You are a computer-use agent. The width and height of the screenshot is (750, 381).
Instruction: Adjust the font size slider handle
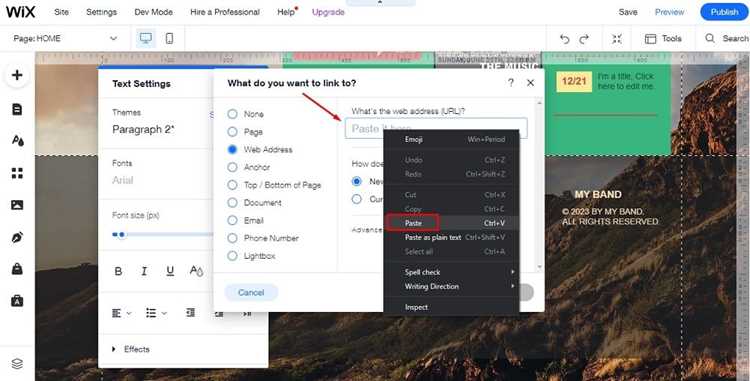click(x=122, y=234)
